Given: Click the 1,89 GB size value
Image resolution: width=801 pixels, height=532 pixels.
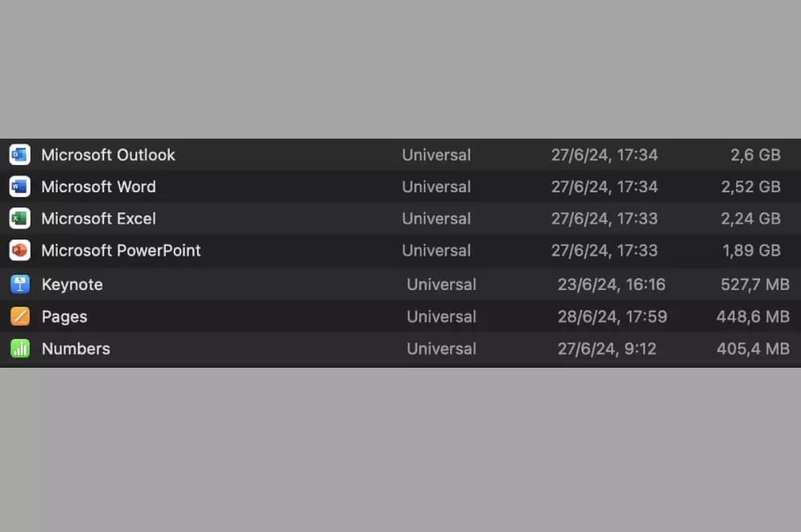Looking at the screenshot, I should click(x=751, y=251).
